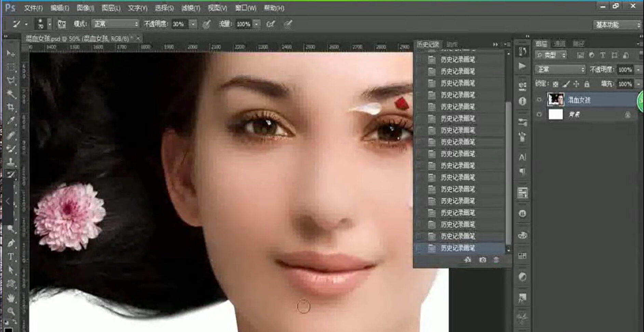Choose the horizontal Type tool
This screenshot has width=644, height=332.
(x=11, y=257)
